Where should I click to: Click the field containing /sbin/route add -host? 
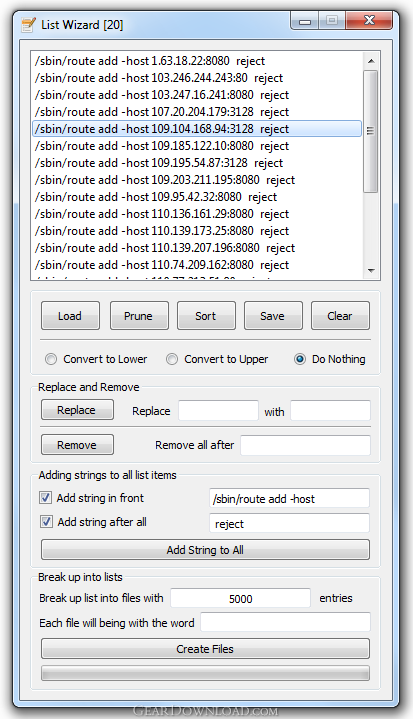[289, 498]
